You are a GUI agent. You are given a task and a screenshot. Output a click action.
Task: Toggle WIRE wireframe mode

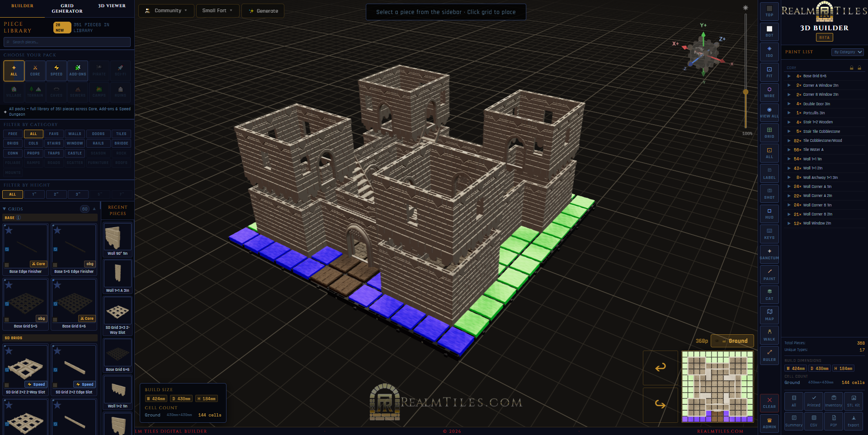click(x=769, y=92)
